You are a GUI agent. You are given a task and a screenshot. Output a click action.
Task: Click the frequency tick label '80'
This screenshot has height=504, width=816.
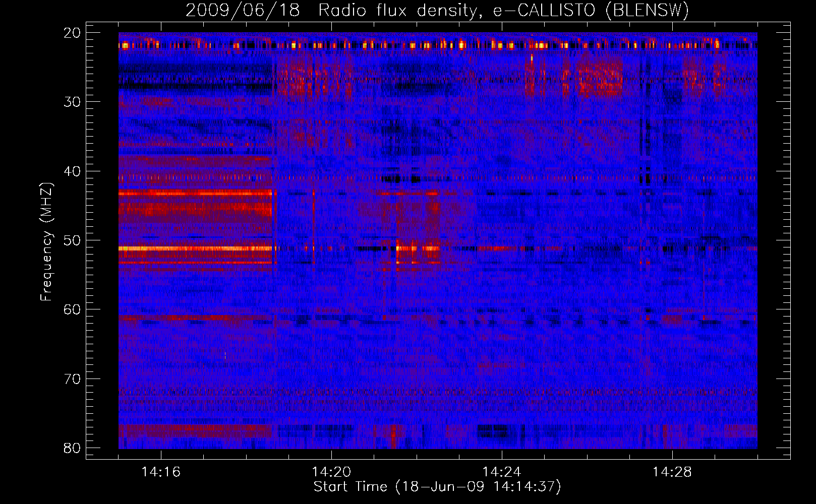tap(72, 448)
